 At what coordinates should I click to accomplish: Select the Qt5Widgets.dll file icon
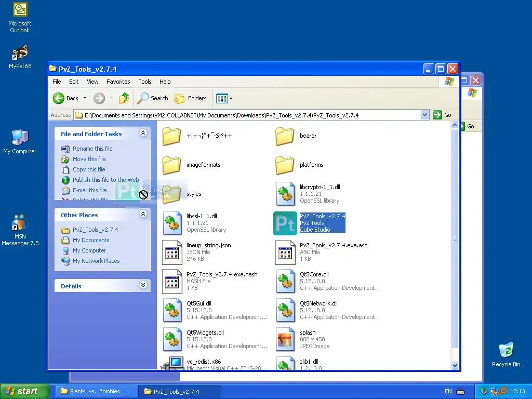coord(172,339)
